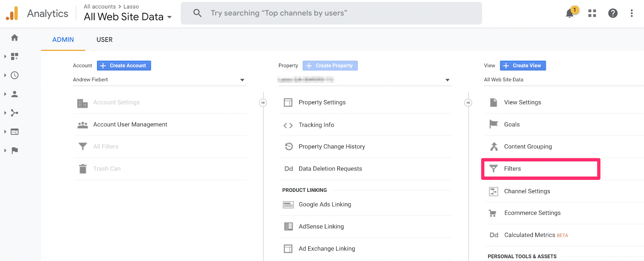The height and width of the screenshot is (261, 644).
Task: Open Customization dashboards icon in sidebar
Action: pyautogui.click(x=14, y=56)
